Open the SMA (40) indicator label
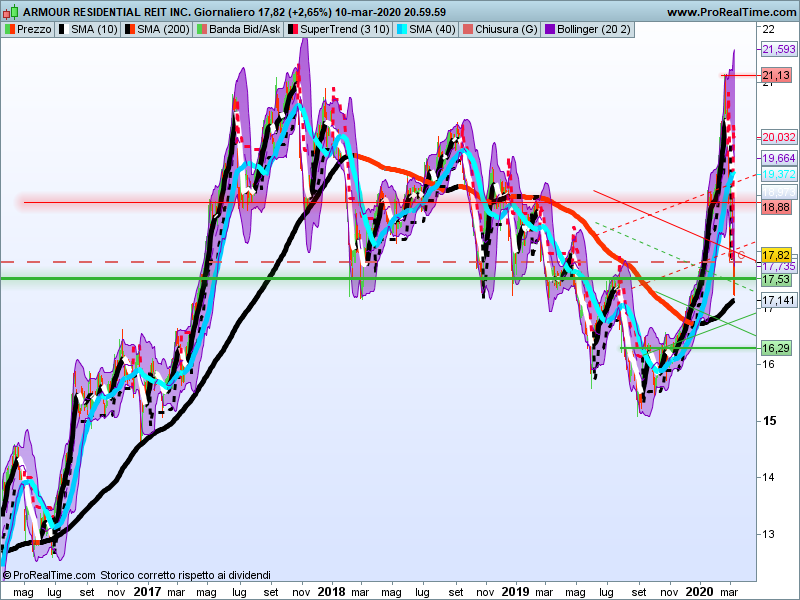The height and width of the screenshot is (600, 800). [x=426, y=30]
